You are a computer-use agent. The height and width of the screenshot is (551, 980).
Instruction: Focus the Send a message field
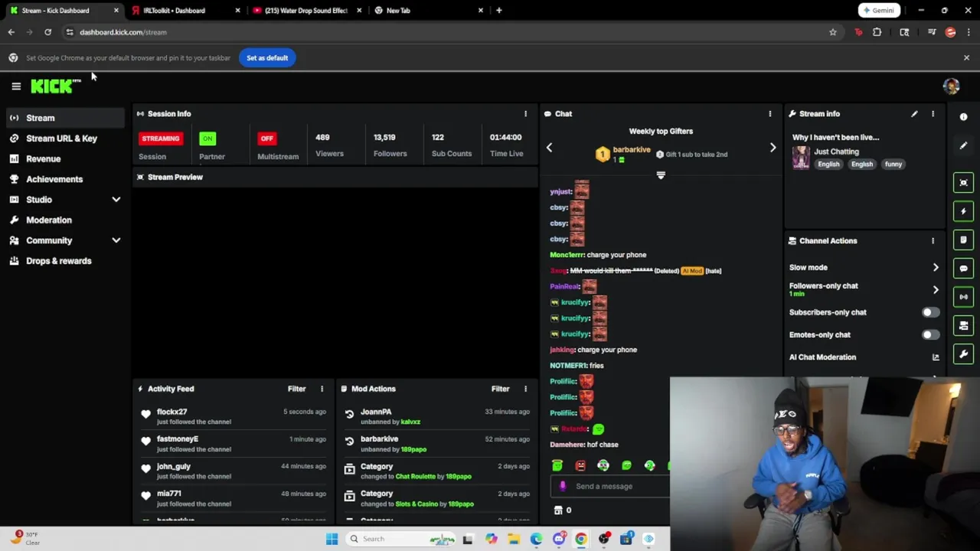[x=610, y=486]
